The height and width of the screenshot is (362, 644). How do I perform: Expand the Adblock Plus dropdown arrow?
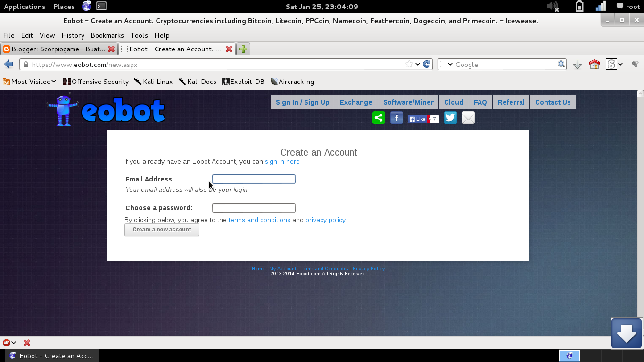click(14, 343)
